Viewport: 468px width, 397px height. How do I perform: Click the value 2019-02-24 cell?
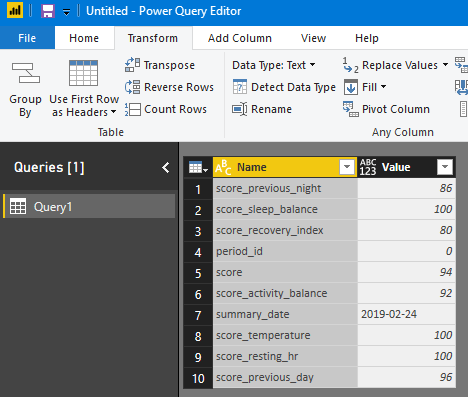point(406,314)
